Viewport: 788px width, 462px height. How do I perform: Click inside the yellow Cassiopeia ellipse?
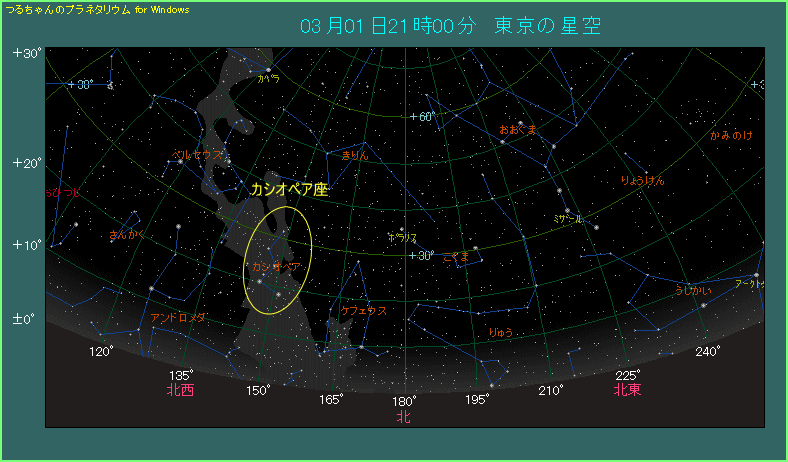pos(279,261)
